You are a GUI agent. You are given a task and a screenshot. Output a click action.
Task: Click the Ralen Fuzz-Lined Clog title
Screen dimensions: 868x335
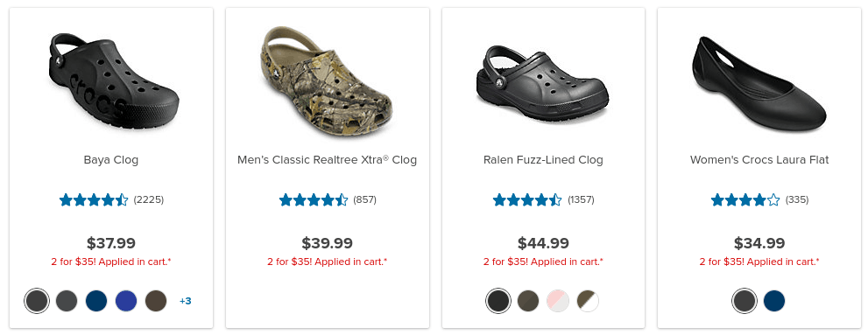tap(543, 160)
